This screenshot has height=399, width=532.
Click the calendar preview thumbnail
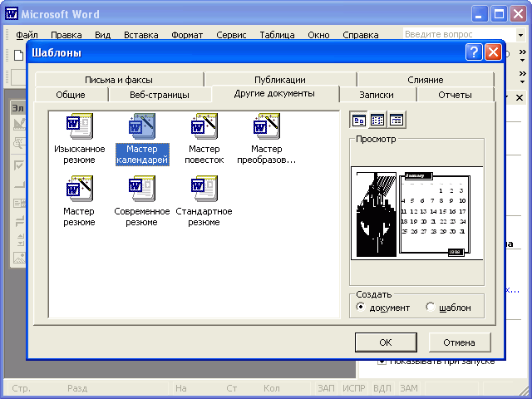click(417, 213)
